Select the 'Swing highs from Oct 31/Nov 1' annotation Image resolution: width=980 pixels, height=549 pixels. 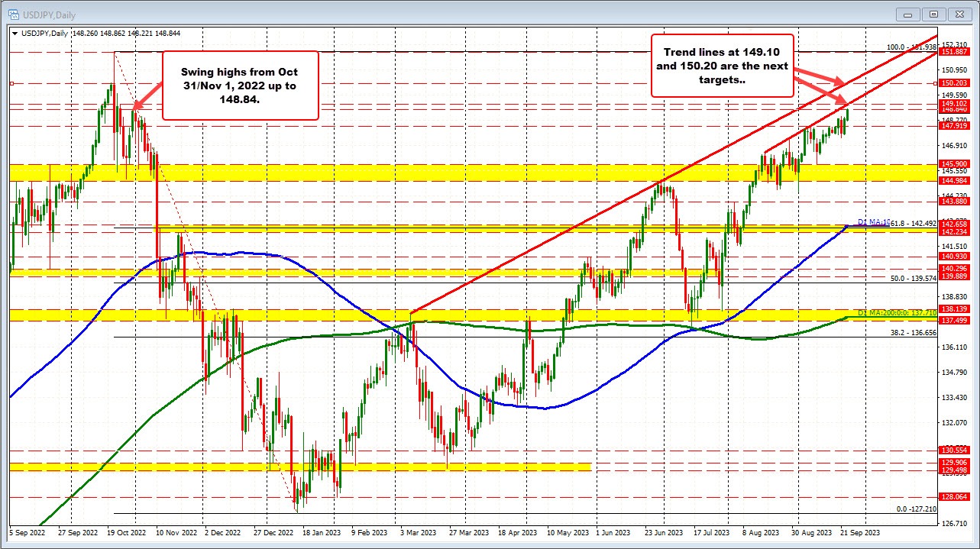tap(239, 86)
